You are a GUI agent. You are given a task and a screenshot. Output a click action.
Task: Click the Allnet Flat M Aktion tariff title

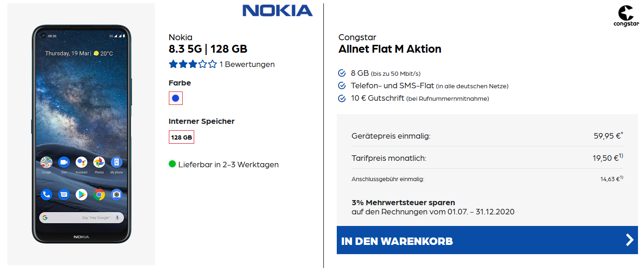pyautogui.click(x=390, y=49)
